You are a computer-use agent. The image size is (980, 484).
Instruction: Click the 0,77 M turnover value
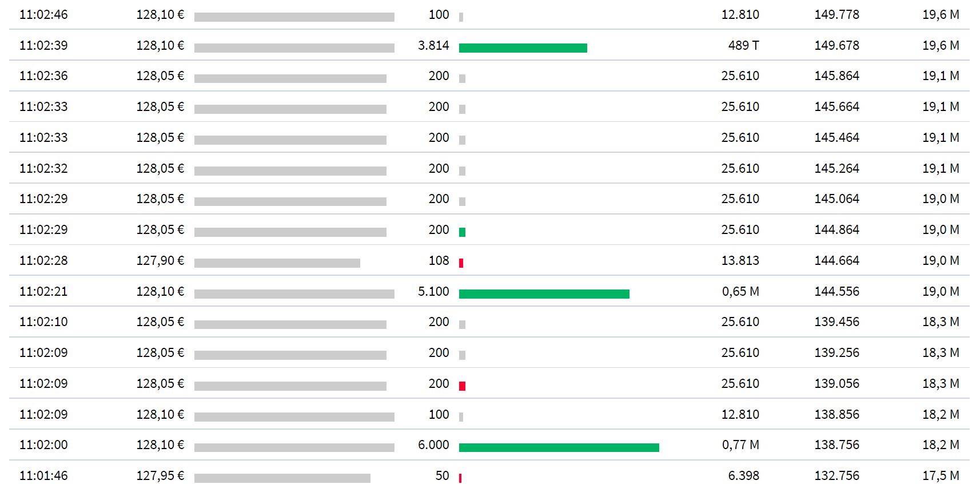pos(740,445)
